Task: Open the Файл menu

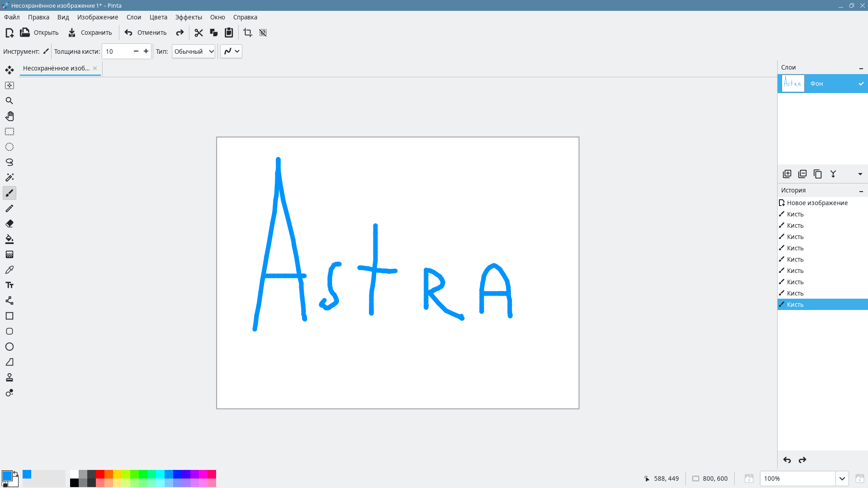Action: coord(12,17)
